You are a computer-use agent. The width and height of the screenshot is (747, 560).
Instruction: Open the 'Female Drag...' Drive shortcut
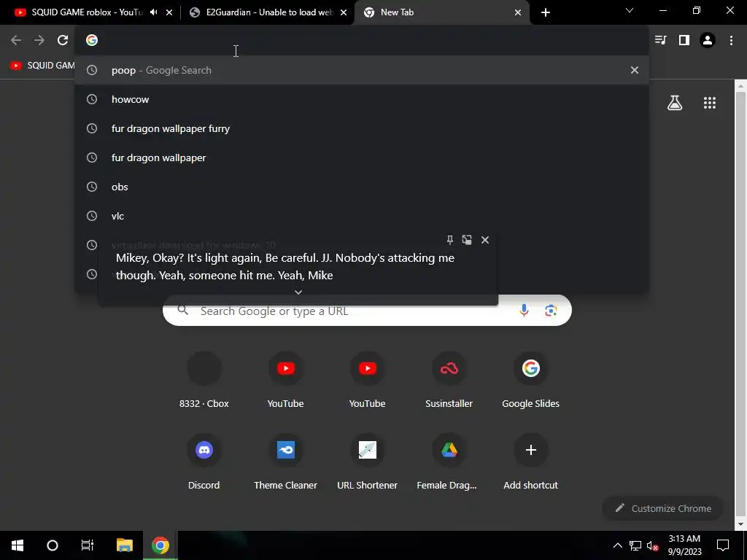tap(449, 462)
